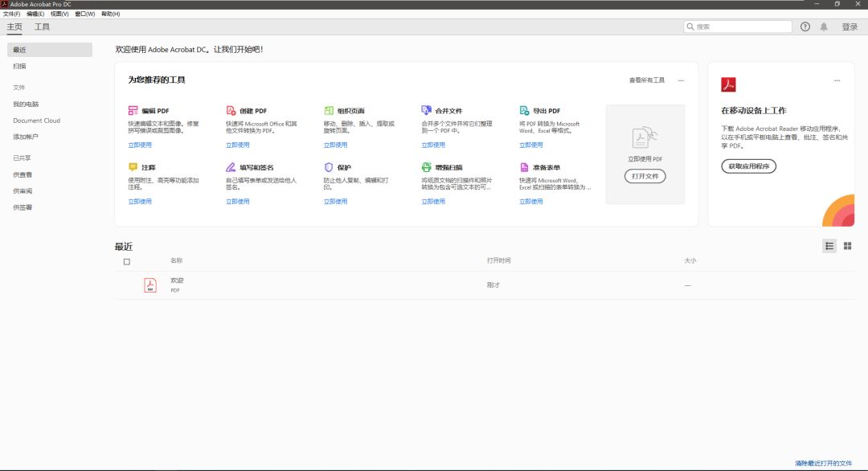Image resolution: width=868 pixels, height=471 pixels.
Task: Open the 编辑 PDF tool icon
Action: [x=133, y=111]
